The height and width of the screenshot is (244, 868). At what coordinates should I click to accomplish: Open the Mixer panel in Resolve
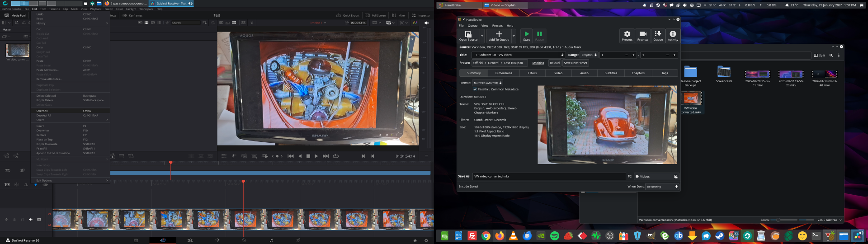click(x=399, y=15)
